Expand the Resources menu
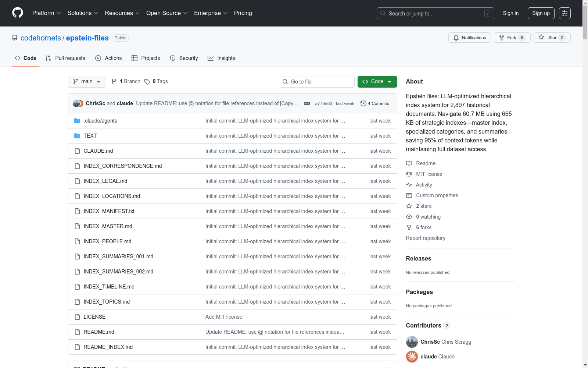 [x=122, y=13]
